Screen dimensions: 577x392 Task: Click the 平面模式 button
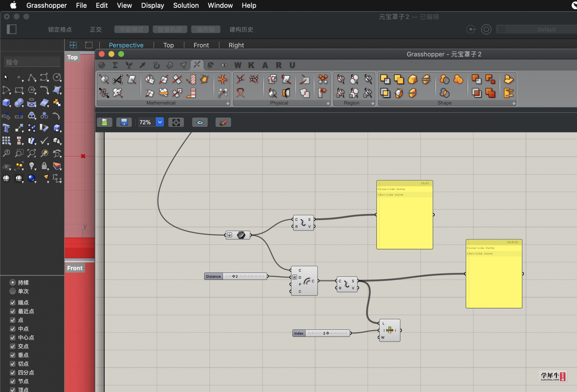pyautogui.click(x=132, y=29)
